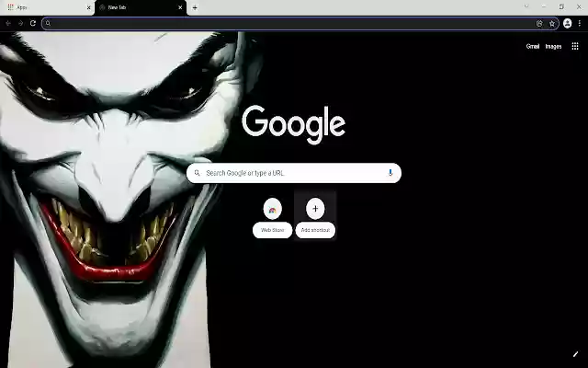Go back using the back arrow
Screen dimensions: 588x368
click(x=8, y=23)
